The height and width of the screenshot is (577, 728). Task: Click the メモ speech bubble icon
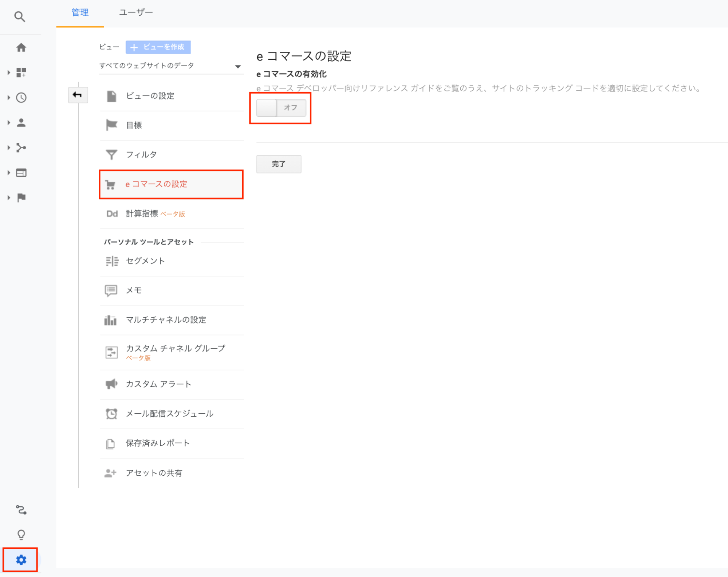coord(111,291)
